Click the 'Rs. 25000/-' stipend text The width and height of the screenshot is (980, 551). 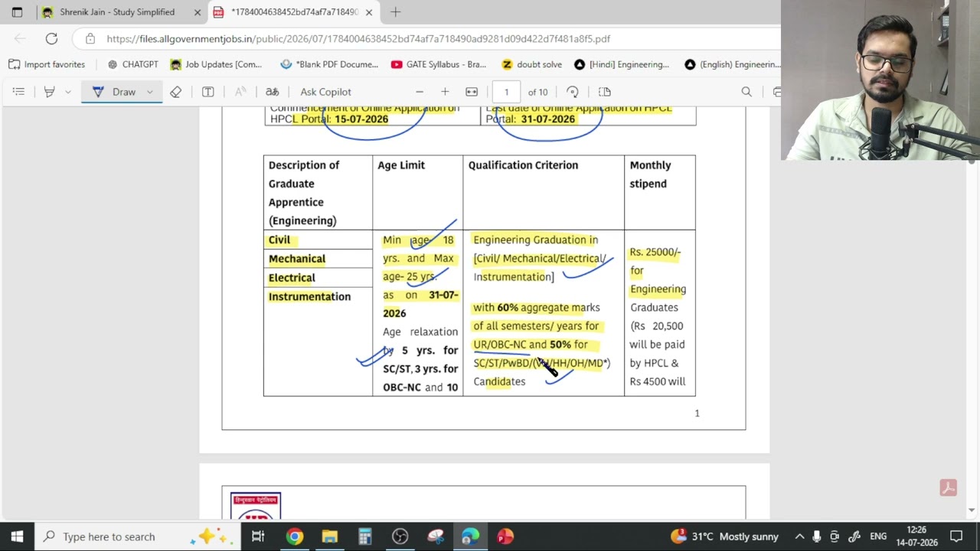pos(655,252)
